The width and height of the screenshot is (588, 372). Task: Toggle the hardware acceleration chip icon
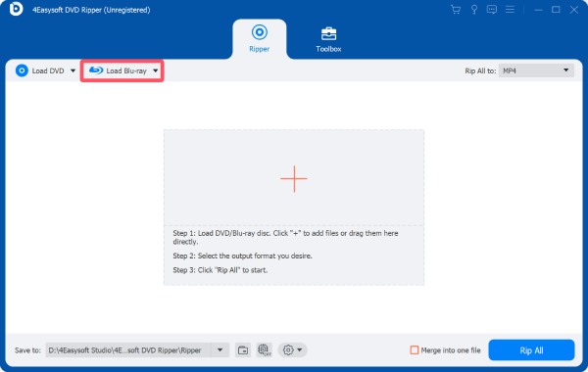coord(265,350)
